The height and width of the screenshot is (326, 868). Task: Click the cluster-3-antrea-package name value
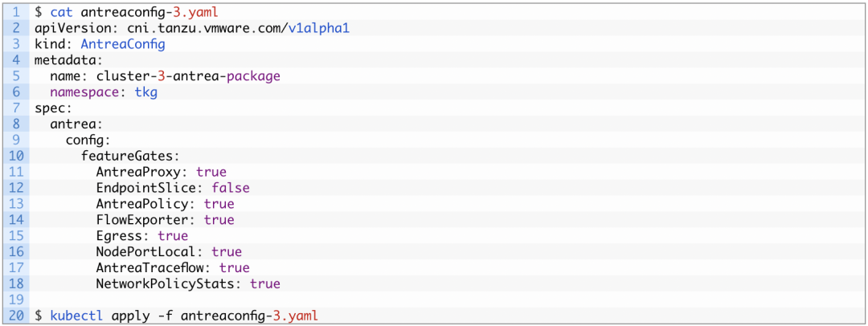click(189, 76)
